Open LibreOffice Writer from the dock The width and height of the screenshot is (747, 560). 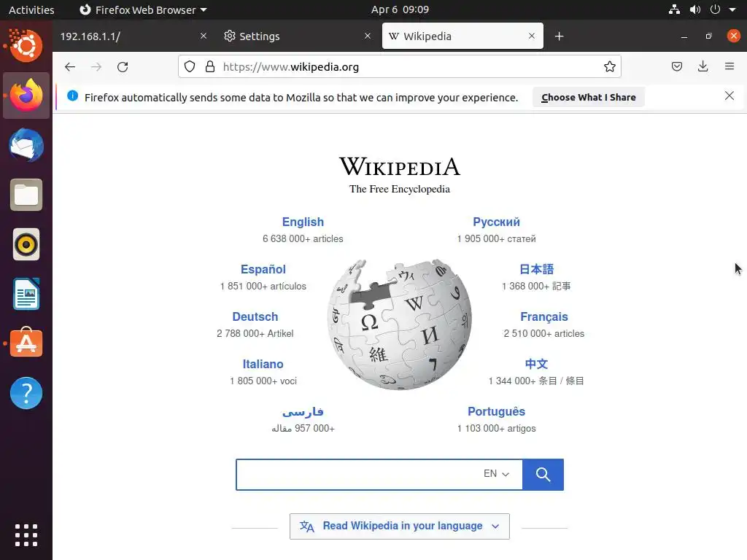[26, 295]
